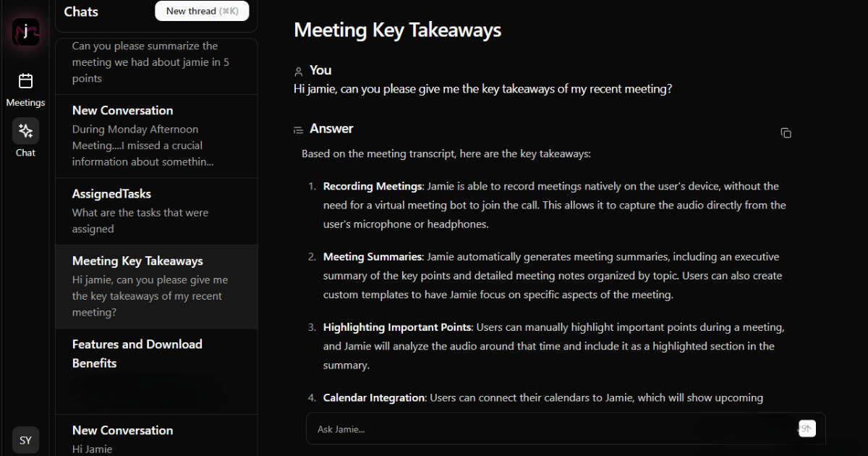Click the send arrow in Ask Jamie box
This screenshot has width=868, height=456.
[x=807, y=428]
